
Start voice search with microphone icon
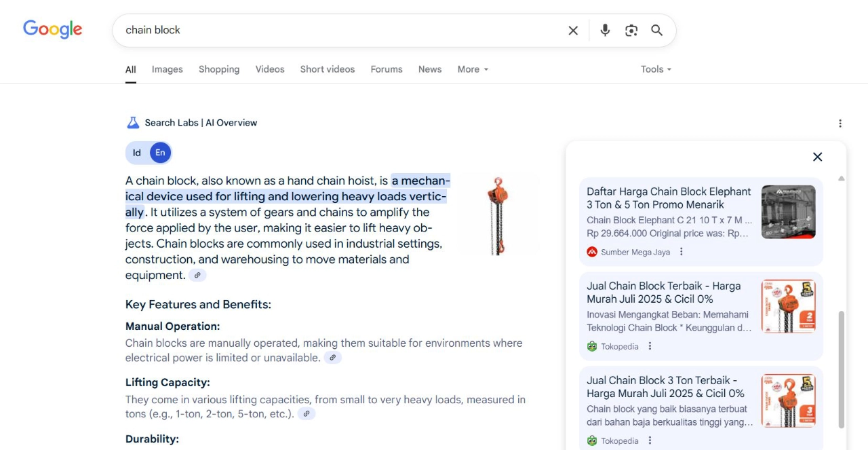click(605, 31)
